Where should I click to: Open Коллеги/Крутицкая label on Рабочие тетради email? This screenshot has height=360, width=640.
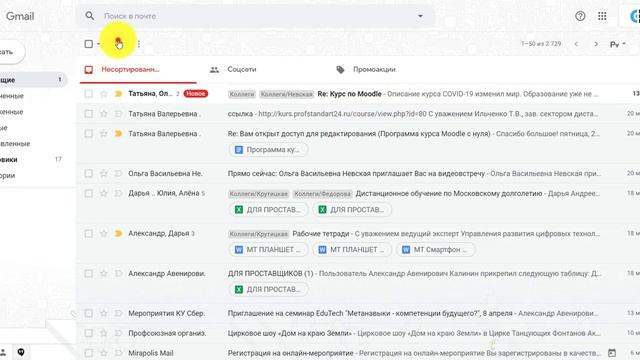(259, 234)
